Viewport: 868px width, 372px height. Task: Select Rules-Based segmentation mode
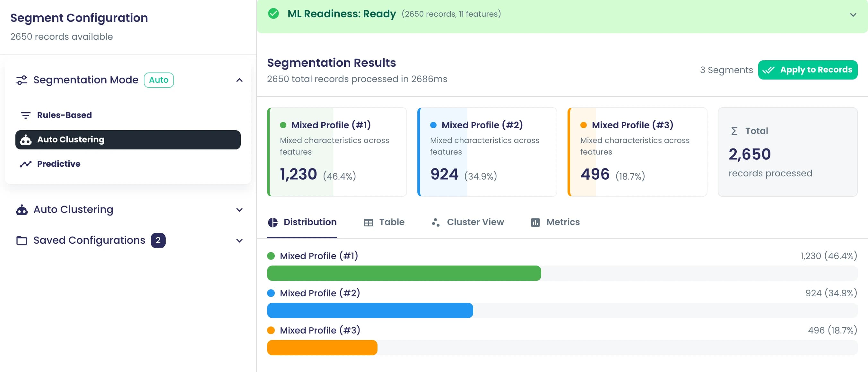coord(128,115)
